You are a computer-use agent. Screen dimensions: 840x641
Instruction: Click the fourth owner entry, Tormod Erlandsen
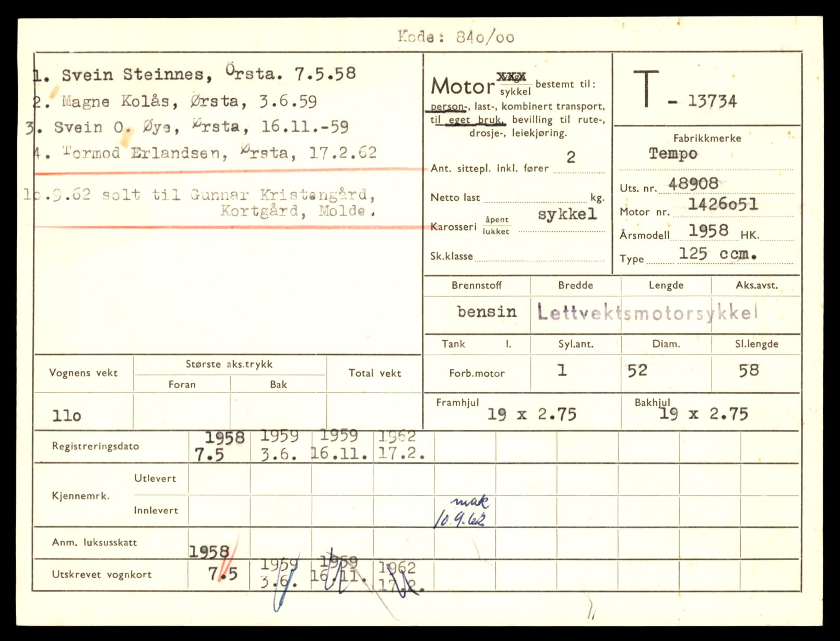tap(205, 153)
